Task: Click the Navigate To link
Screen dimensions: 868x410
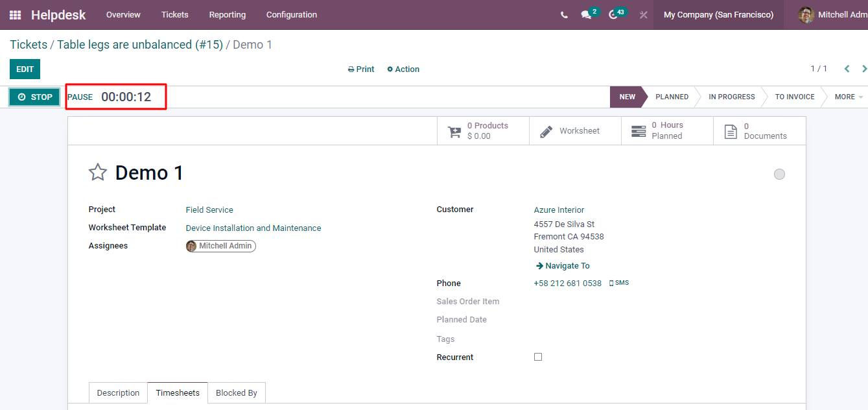Action: [x=563, y=266]
